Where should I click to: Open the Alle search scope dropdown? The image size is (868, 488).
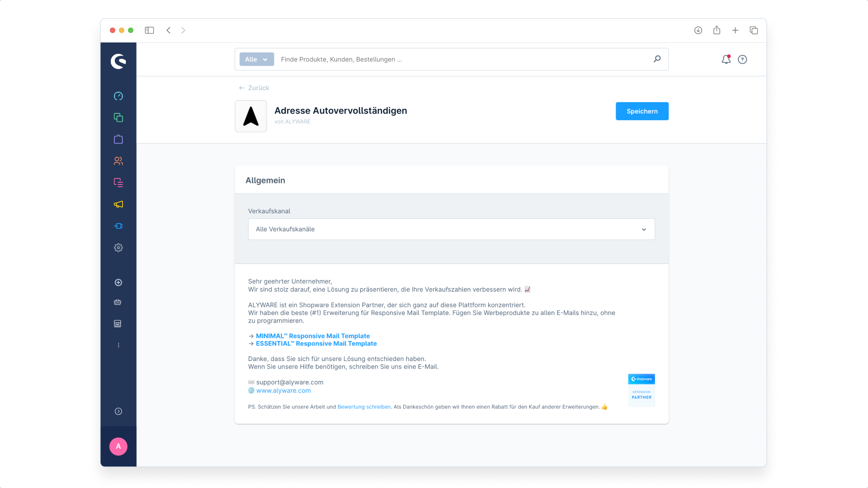pyautogui.click(x=256, y=59)
